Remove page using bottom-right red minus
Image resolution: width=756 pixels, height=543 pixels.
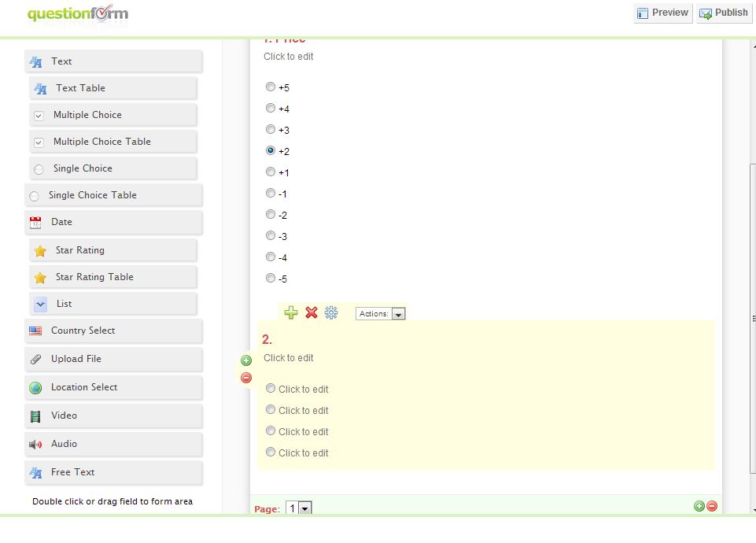point(712,506)
